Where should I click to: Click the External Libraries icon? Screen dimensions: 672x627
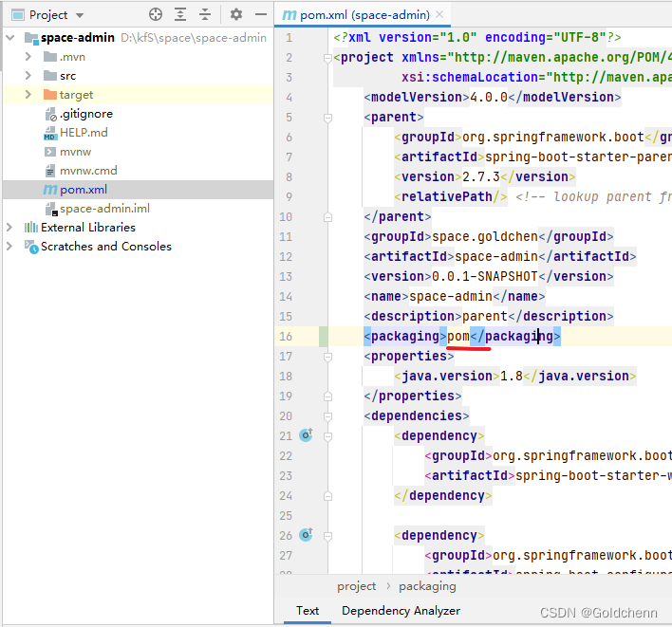point(31,228)
